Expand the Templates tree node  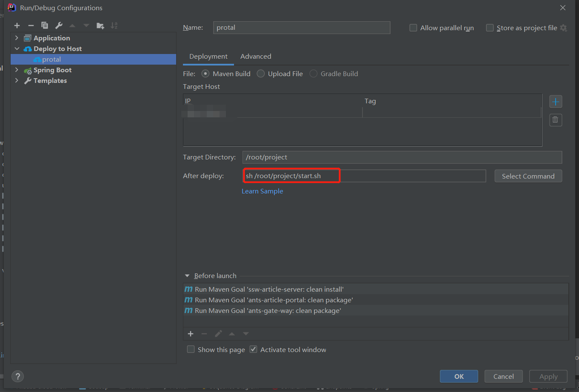point(17,81)
